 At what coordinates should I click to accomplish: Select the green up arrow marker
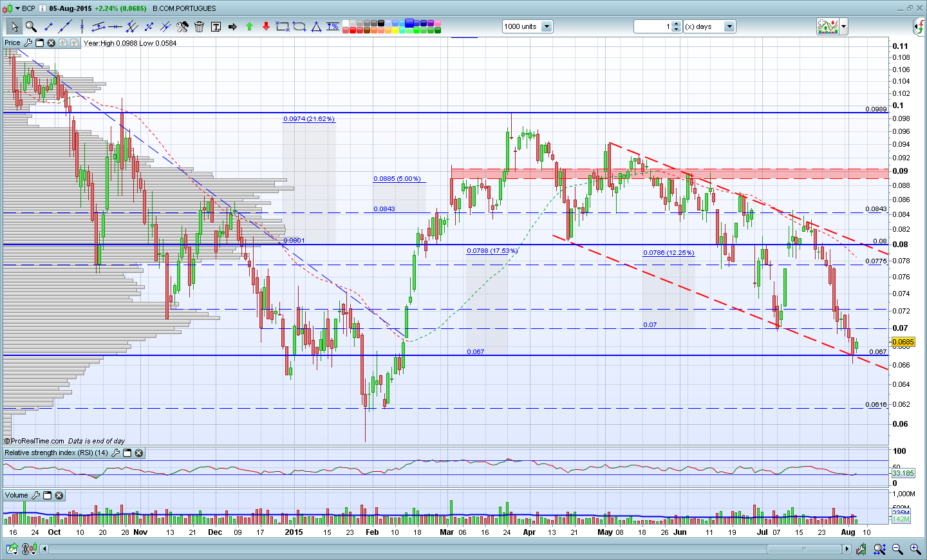(x=249, y=26)
